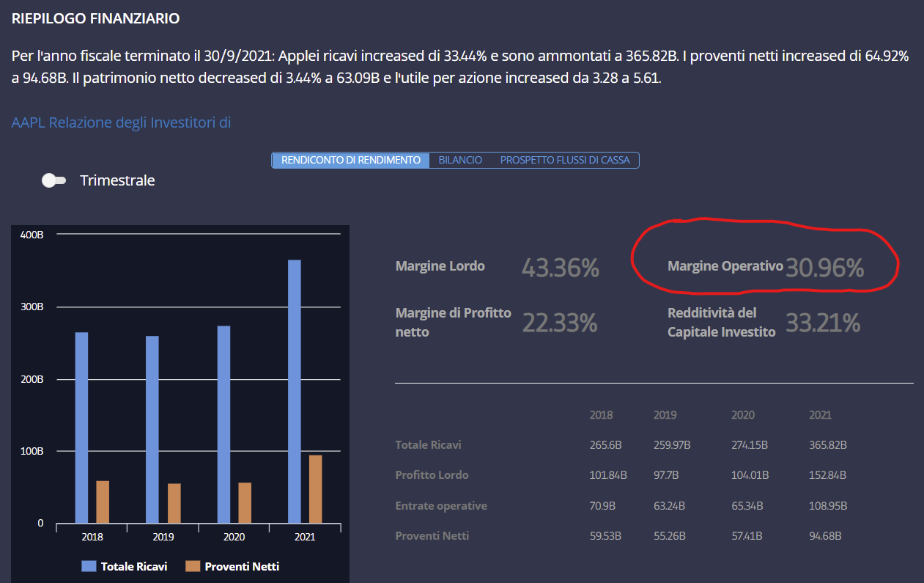
Task: Click the 2018 table column header
Action: pos(601,415)
